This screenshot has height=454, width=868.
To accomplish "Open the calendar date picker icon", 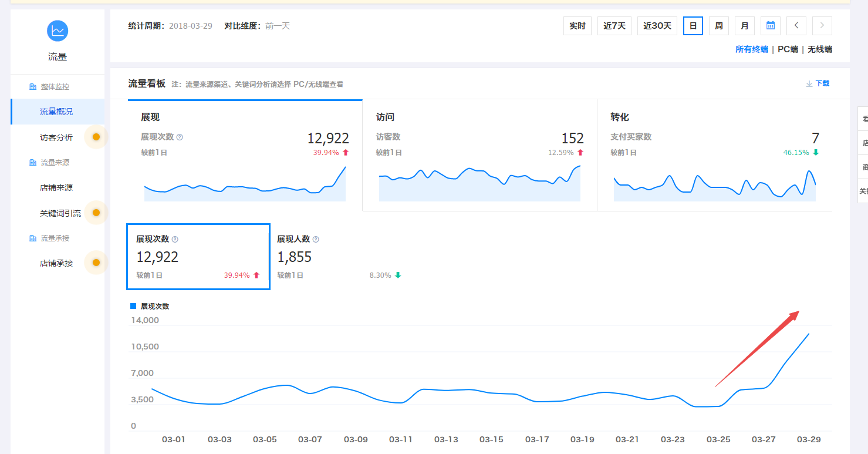I will 771,26.
